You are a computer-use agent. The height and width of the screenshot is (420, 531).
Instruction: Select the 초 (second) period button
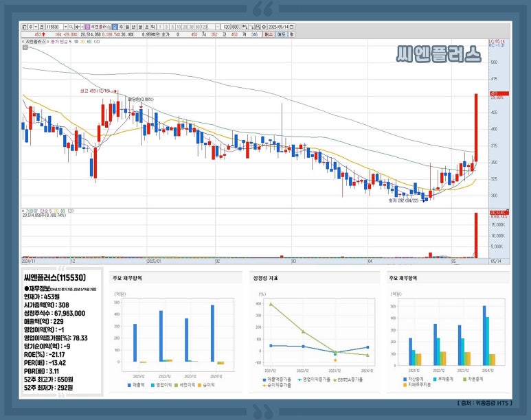click(x=146, y=27)
